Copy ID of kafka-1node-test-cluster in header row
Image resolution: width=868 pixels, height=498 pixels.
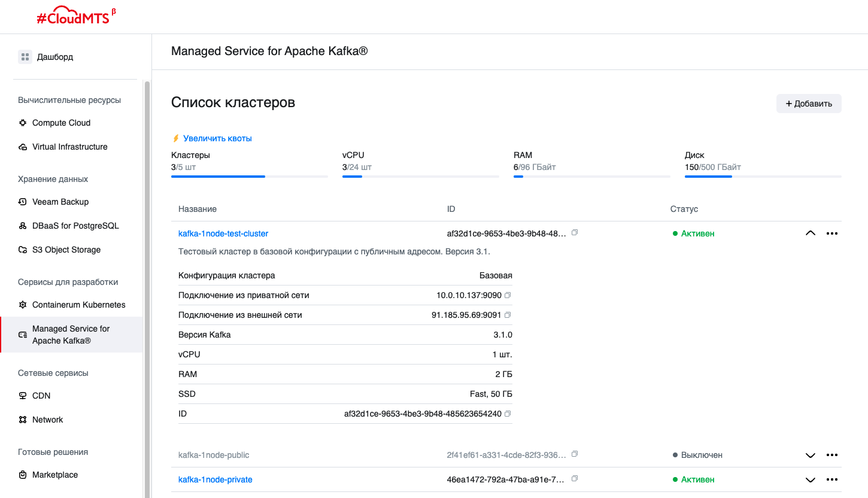click(575, 233)
